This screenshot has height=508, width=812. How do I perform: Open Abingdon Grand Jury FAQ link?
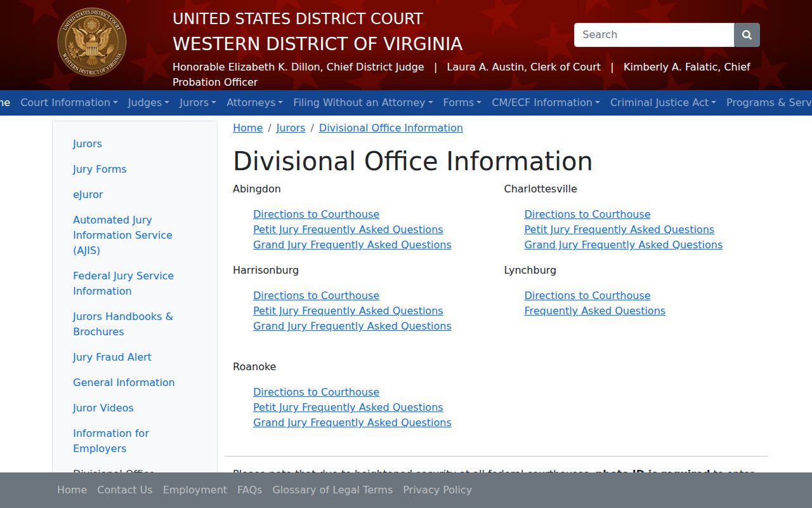(353, 244)
